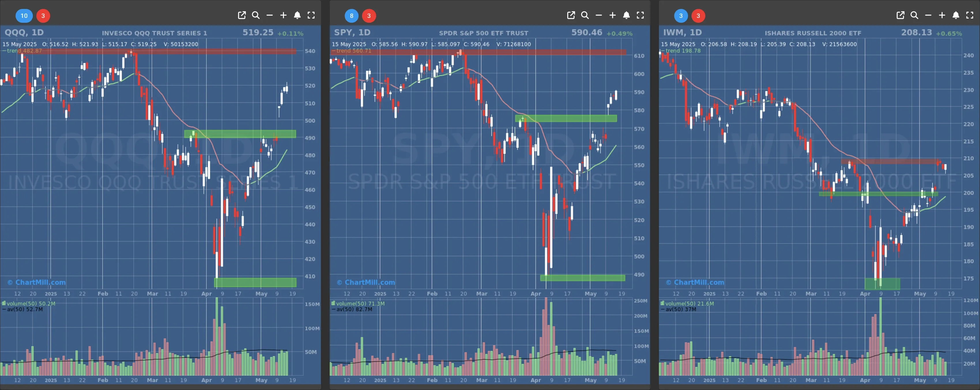The image size is (980, 390).
Task: Click SPY green zone near 575 level
Action: 566,118
